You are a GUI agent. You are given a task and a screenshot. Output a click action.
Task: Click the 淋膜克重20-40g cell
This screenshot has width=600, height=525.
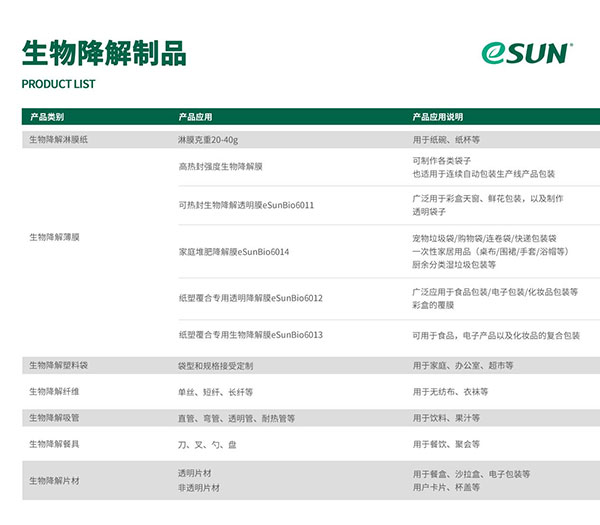pyautogui.click(x=208, y=140)
